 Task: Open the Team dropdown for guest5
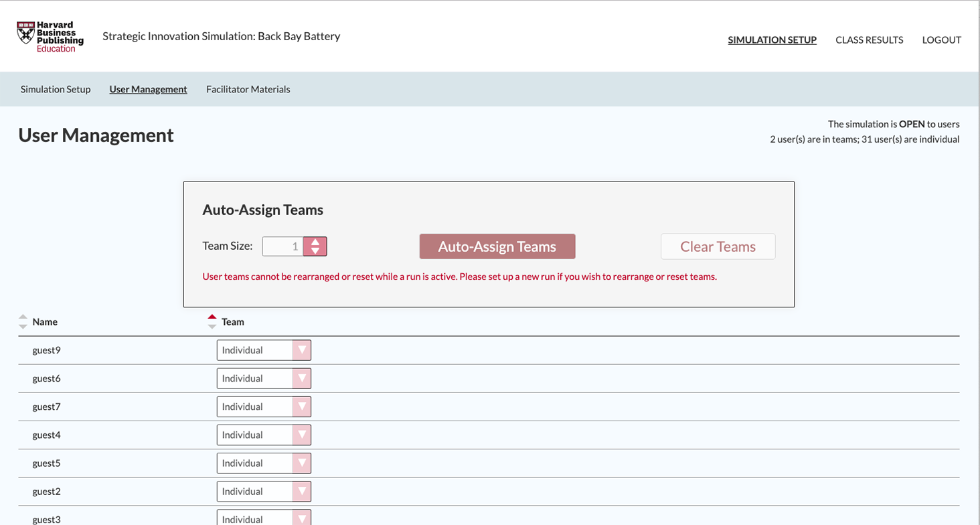[264, 463]
